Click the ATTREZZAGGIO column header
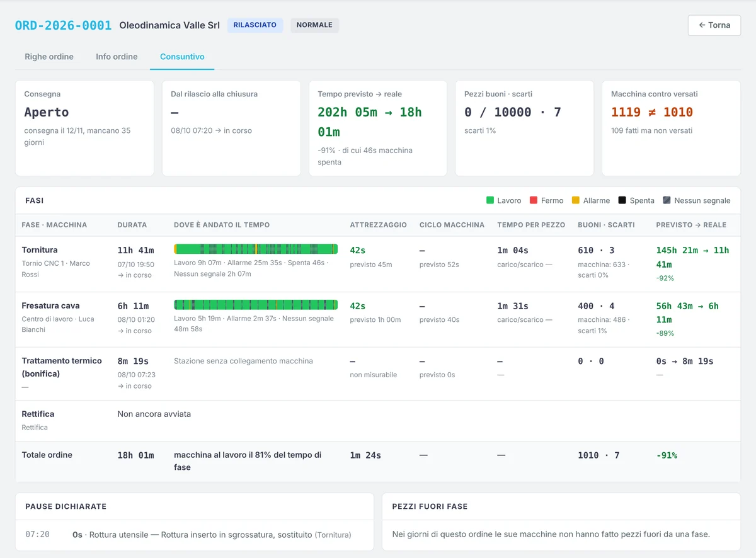 coord(379,225)
